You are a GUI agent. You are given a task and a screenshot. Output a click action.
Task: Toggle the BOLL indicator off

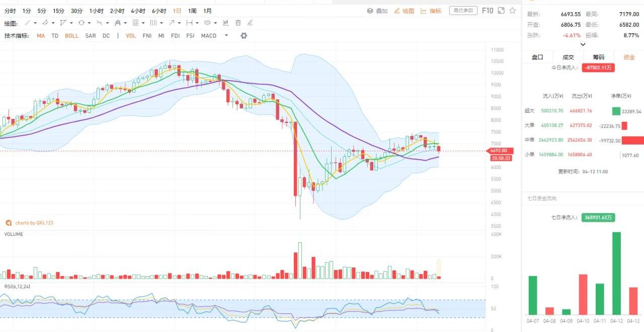[72, 36]
